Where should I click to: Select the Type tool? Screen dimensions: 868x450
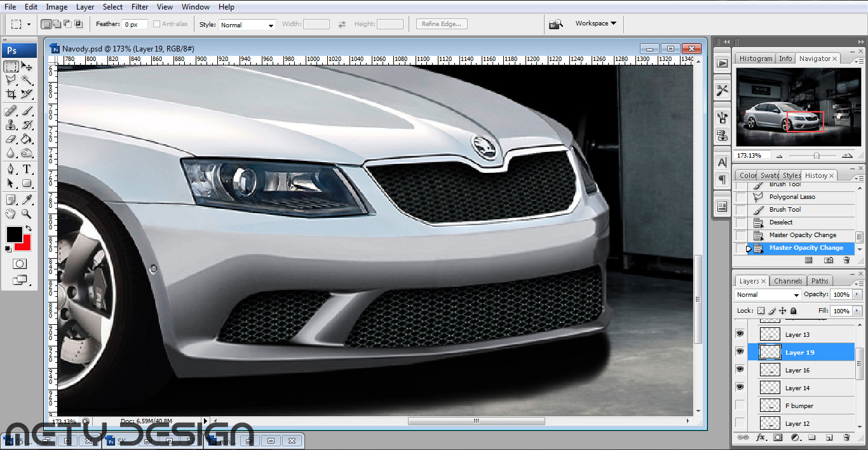[27, 170]
